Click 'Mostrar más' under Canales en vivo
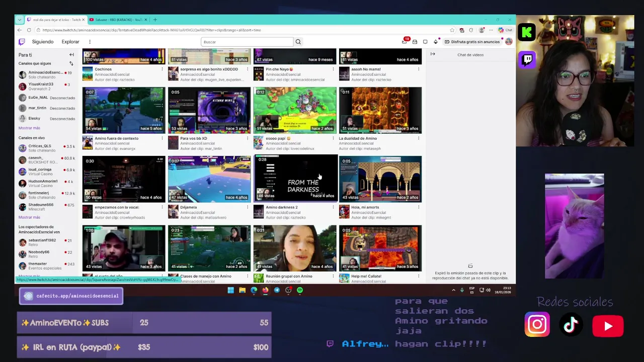This screenshot has width=644, height=362. point(29,217)
